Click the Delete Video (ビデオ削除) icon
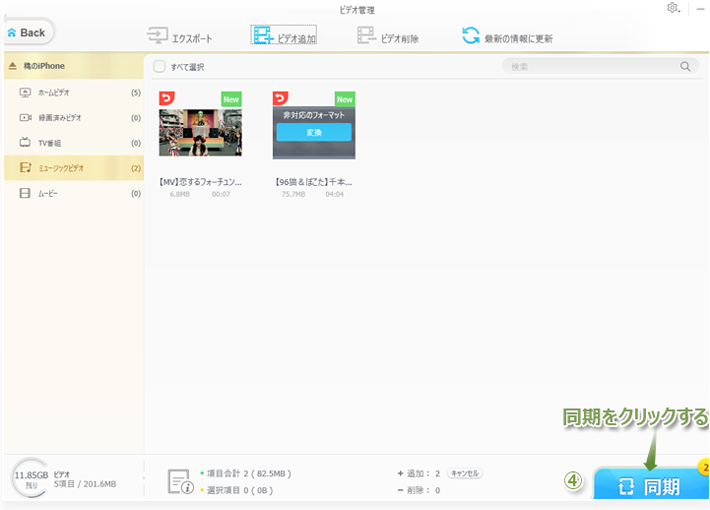This screenshot has width=710, height=510. coord(367,37)
